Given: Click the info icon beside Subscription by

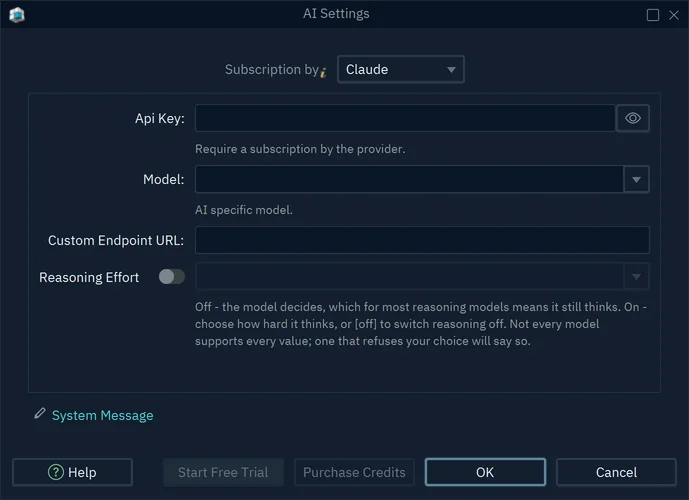Looking at the screenshot, I should [323, 72].
